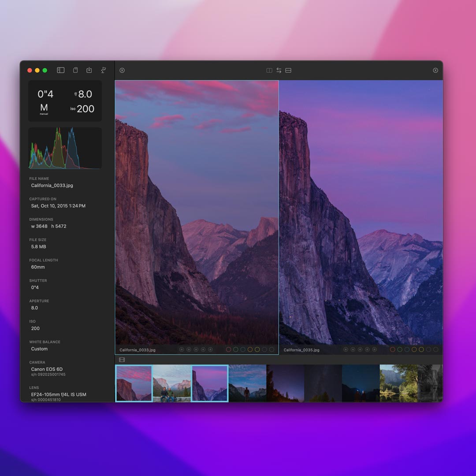The width and height of the screenshot is (476, 476).
Task: Select the right compare image California_0035
Action: coord(361,212)
